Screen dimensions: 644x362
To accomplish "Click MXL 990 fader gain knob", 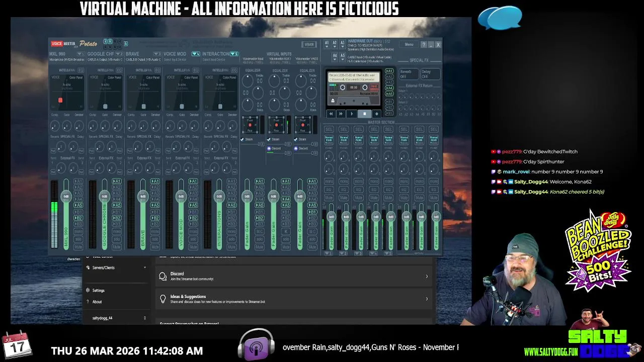I will [x=66, y=196].
